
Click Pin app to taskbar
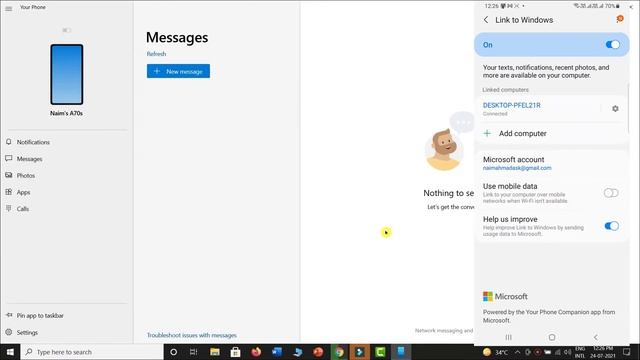(x=40, y=316)
